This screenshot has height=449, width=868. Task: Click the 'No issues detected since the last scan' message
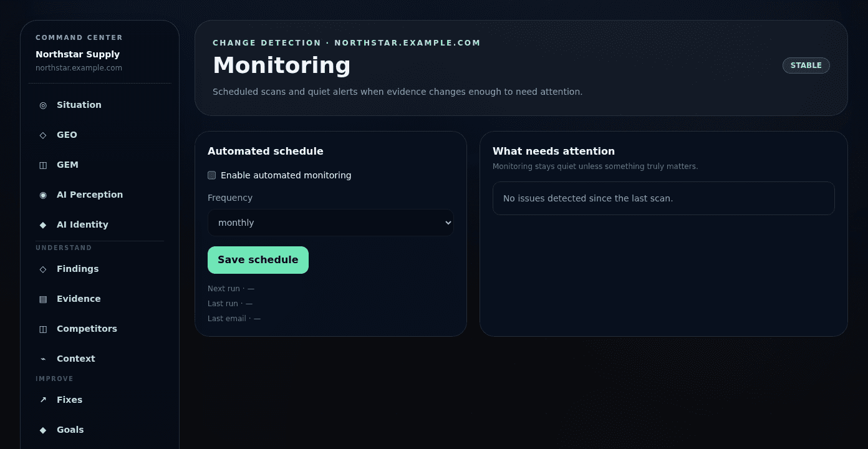tap(588, 198)
